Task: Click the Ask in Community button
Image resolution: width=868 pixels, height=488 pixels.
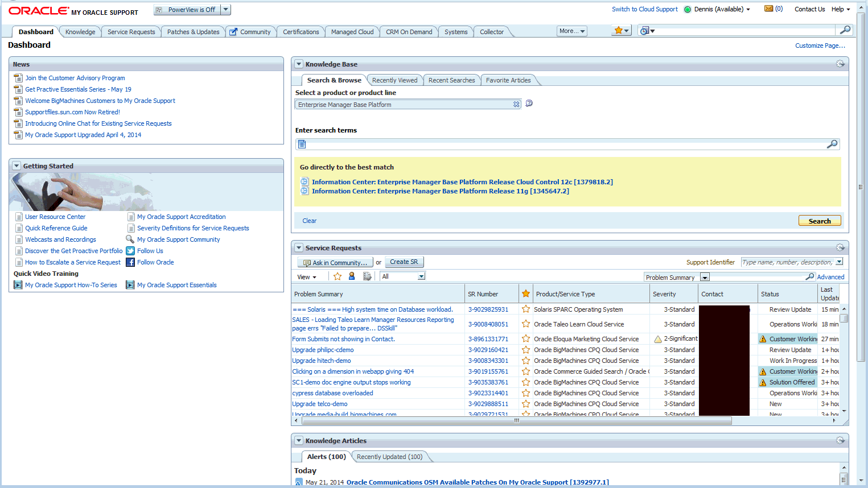Action: pos(335,262)
